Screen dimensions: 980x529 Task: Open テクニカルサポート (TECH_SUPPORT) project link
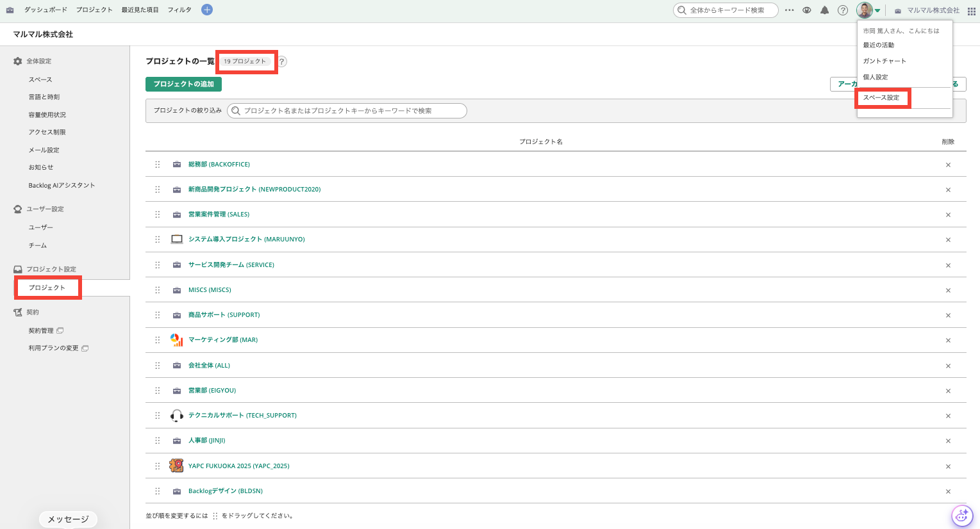(x=242, y=416)
